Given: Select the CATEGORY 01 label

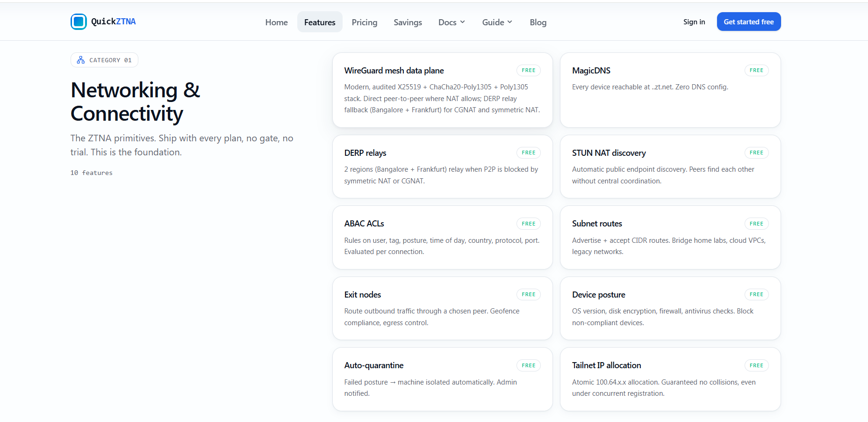Looking at the screenshot, I should click(111, 60).
